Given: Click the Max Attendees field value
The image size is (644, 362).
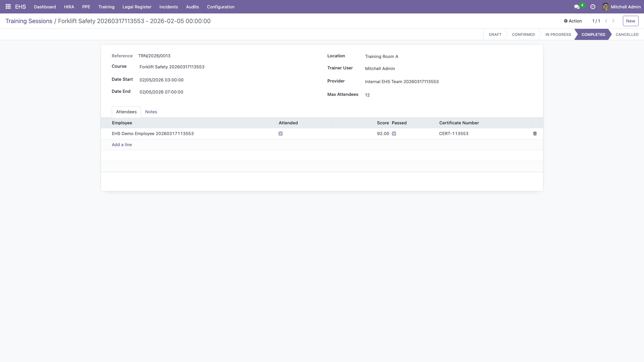Looking at the screenshot, I should pos(367,95).
